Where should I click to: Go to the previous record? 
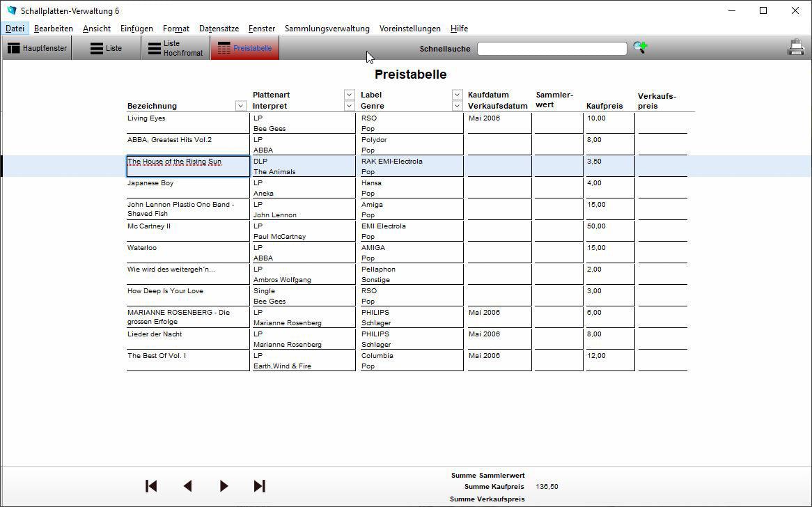click(x=187, y=486)
